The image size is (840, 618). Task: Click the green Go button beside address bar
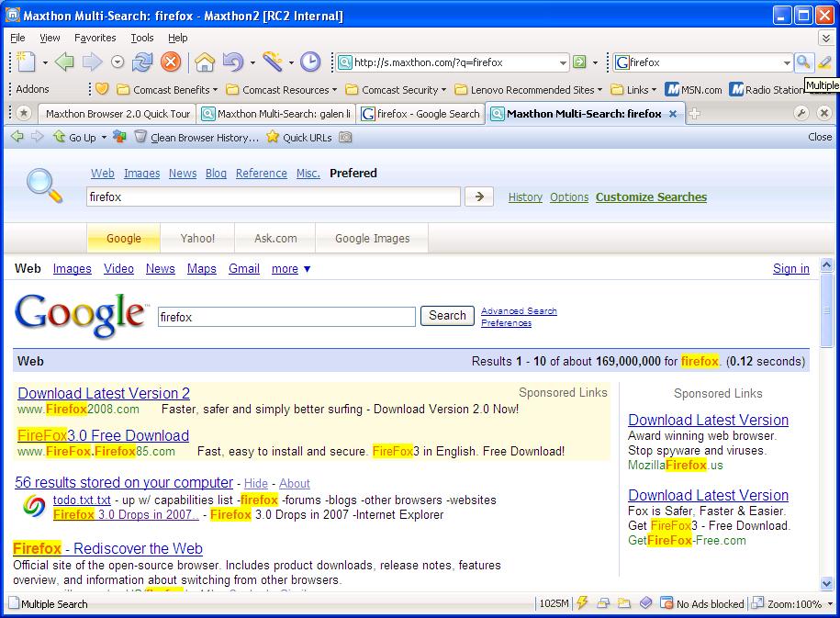[579, 62]
